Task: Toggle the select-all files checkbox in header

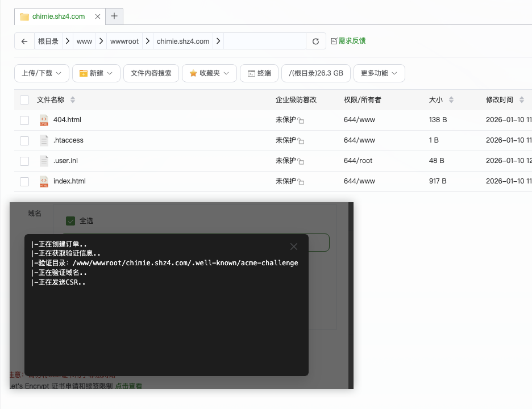Action: 24,100
